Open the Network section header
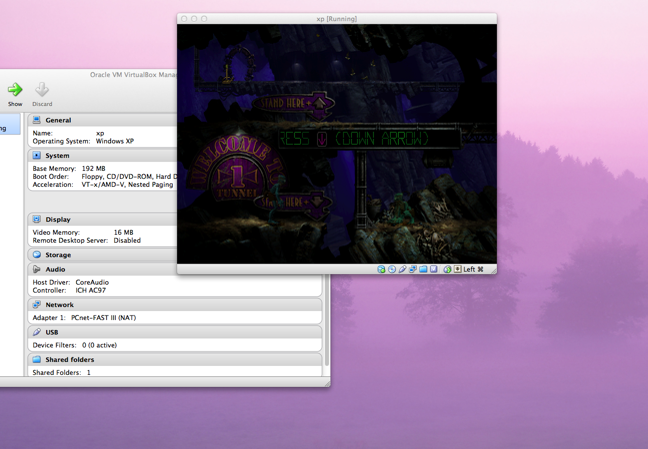The width and height of the screenshot is (648, 449). pos(175,305)
